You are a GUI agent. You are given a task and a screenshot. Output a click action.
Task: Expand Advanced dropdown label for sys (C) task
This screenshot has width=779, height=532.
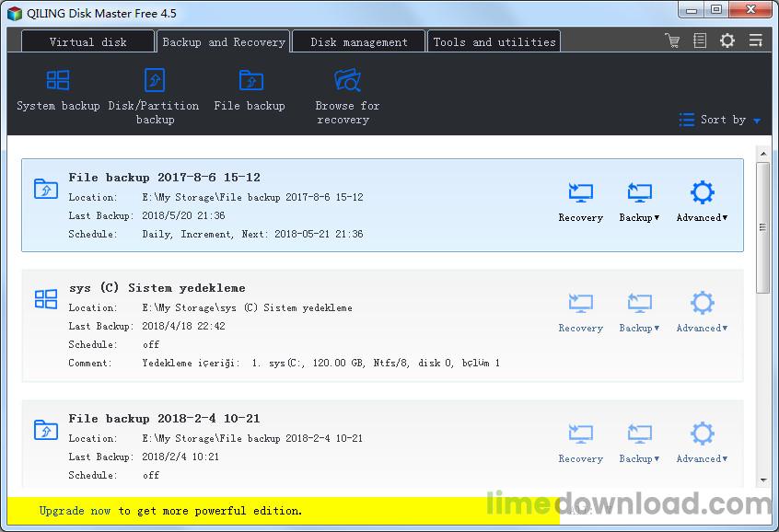coord(702,328)
